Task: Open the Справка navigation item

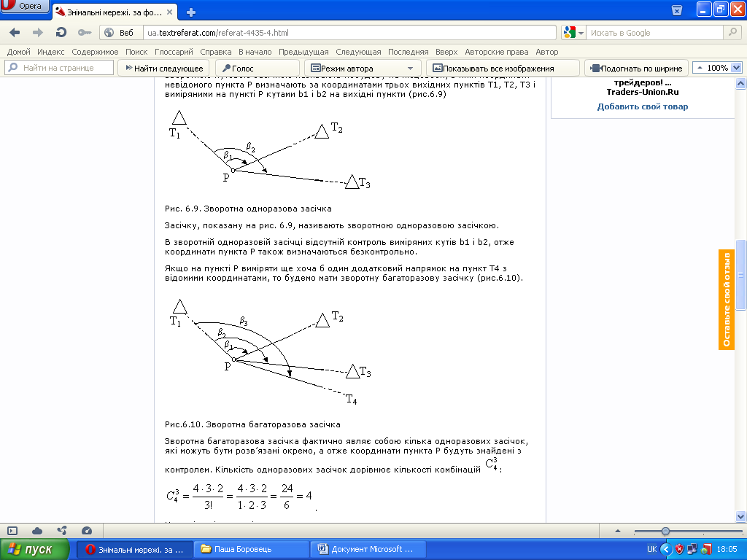Action: [216, 52]
